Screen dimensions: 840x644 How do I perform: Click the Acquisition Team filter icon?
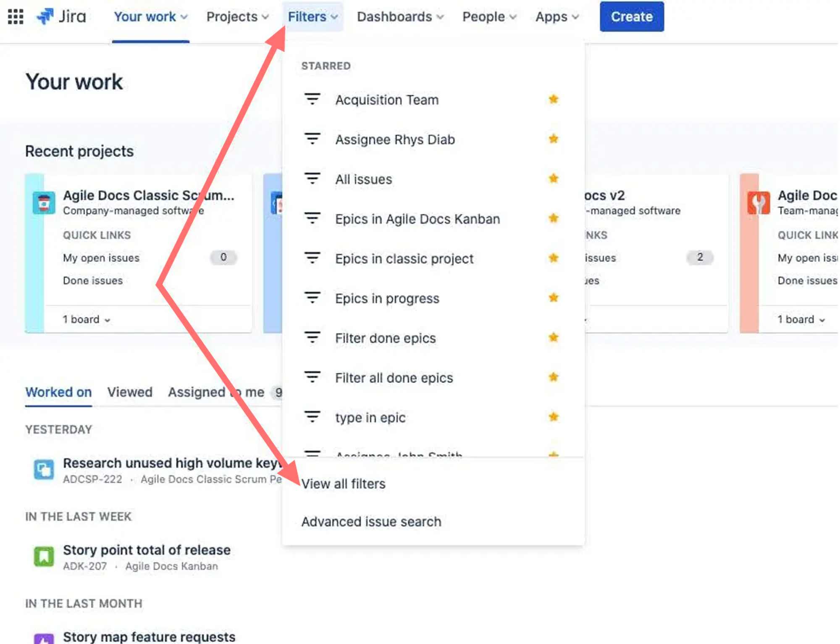tap(312, 100)
